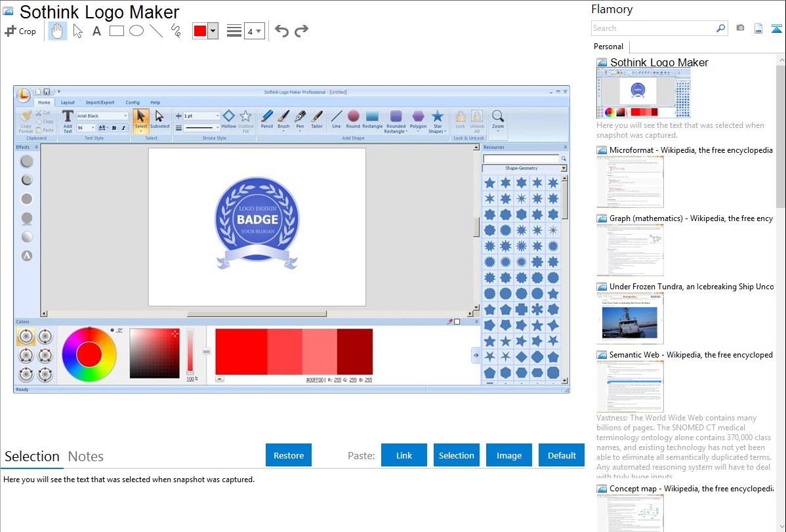Select the Line shape tool in ribbon

337,120
